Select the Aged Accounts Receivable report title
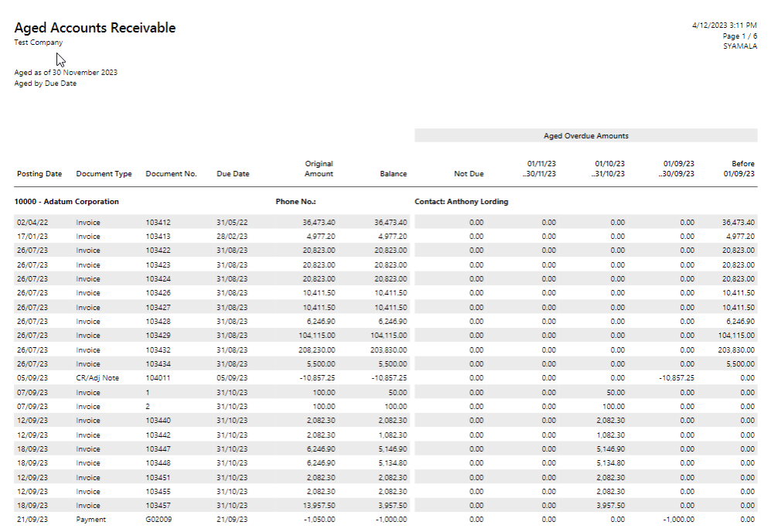Image resolution: width=771 pixels, height=532 pixels. coord(94,27)
